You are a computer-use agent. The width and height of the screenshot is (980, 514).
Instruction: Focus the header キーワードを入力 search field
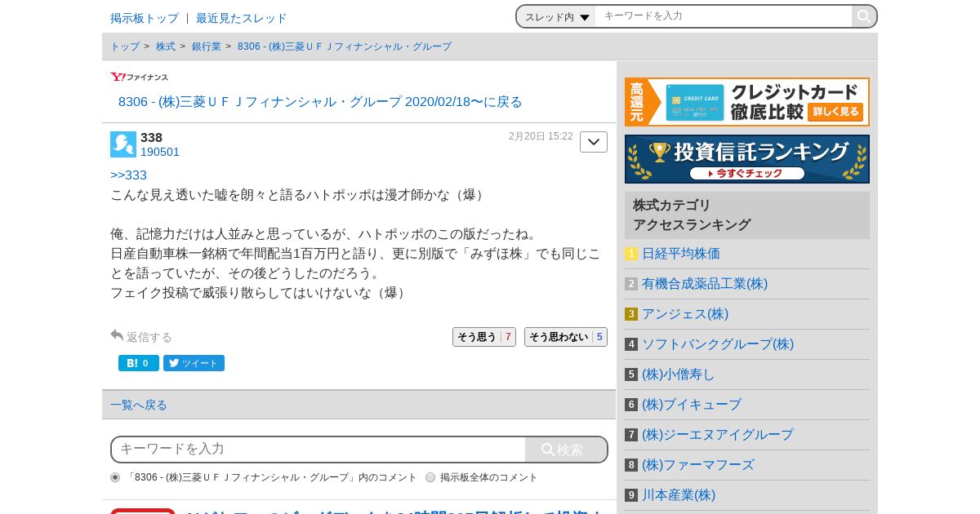click(x=724, y=16)
